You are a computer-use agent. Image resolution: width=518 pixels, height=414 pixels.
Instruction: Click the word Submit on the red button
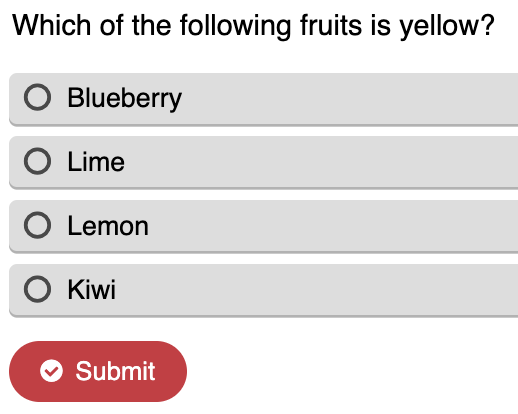[x=115, y=371]
